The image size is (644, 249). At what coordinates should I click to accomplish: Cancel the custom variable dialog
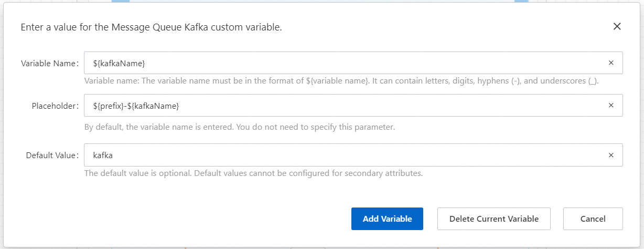tap(593, 219)
